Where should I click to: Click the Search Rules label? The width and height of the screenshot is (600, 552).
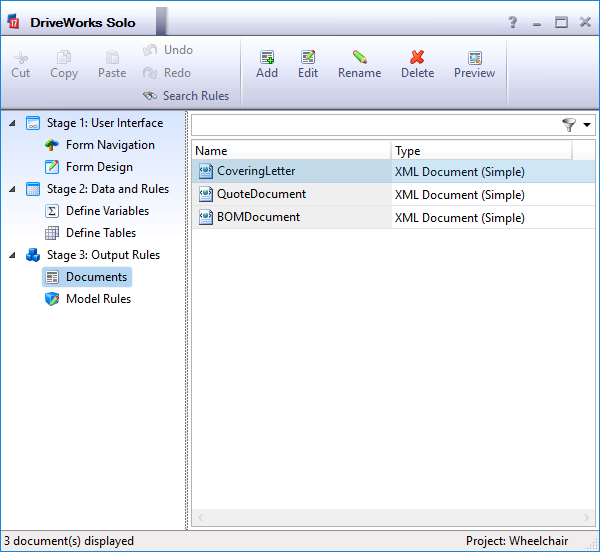click(196, 96)
